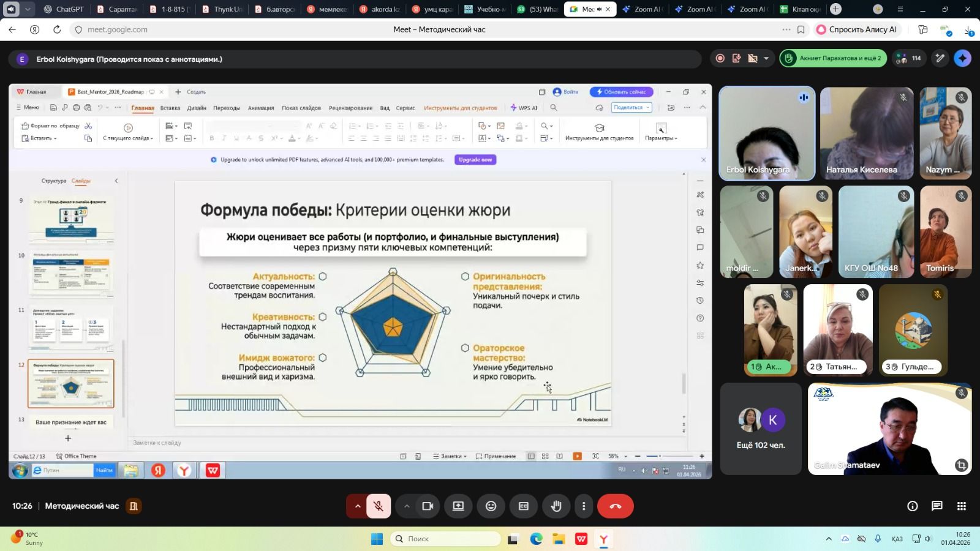Open the Gemini sparkle button

962,58
